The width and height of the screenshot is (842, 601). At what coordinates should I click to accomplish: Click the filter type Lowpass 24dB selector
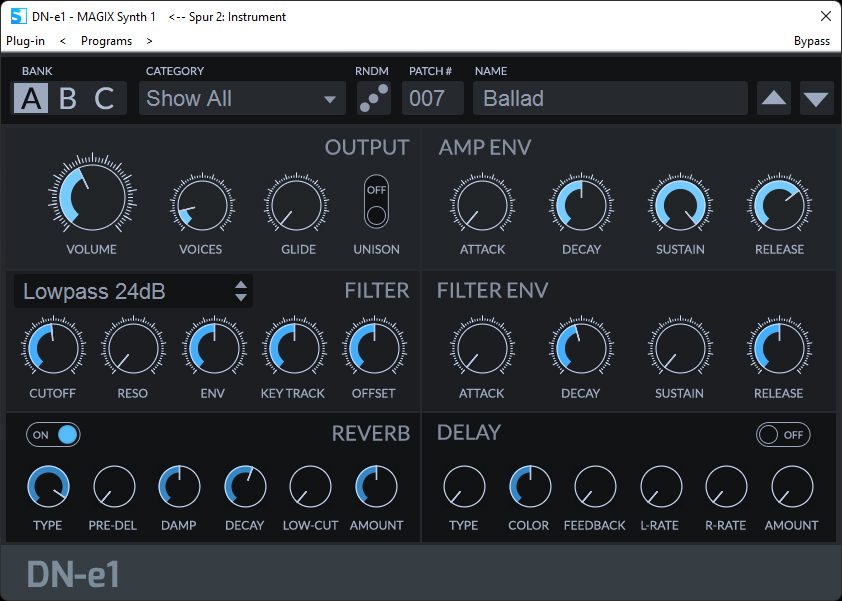(x=133, y=291)
